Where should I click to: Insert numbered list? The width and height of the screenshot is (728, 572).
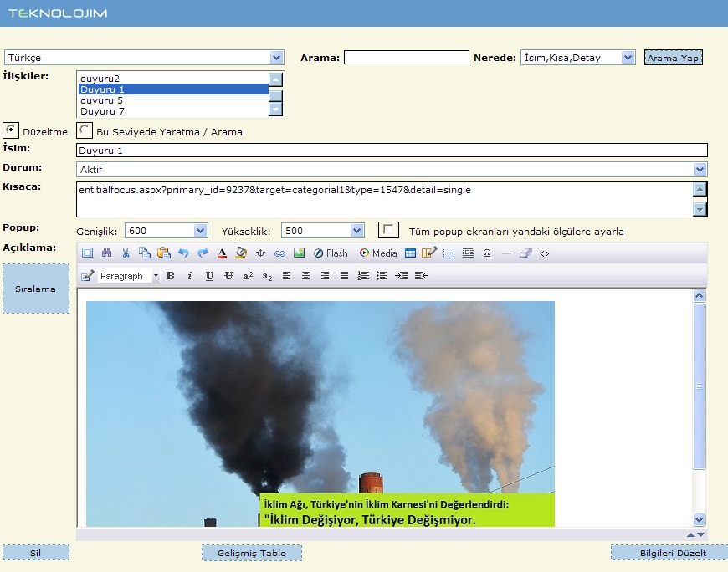(363, 276)
